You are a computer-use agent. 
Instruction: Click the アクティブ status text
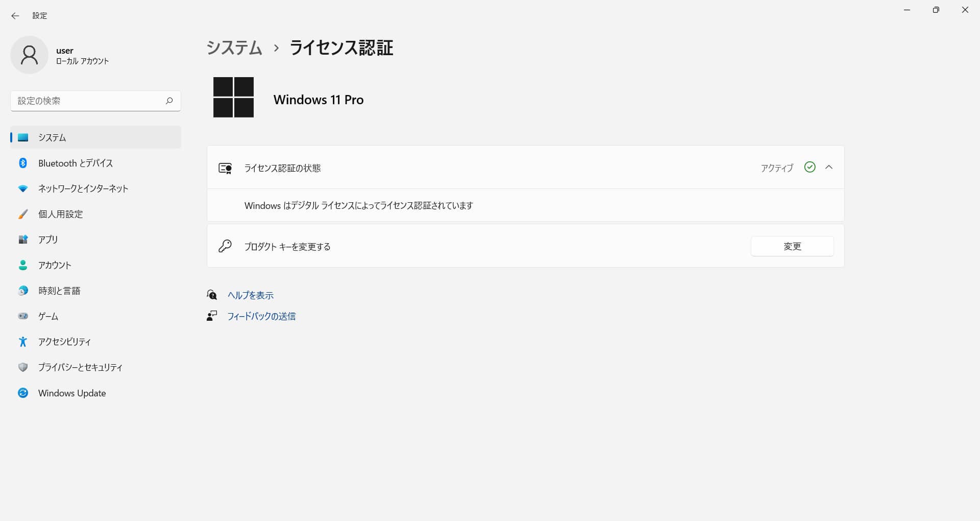(x=777, y=168)
